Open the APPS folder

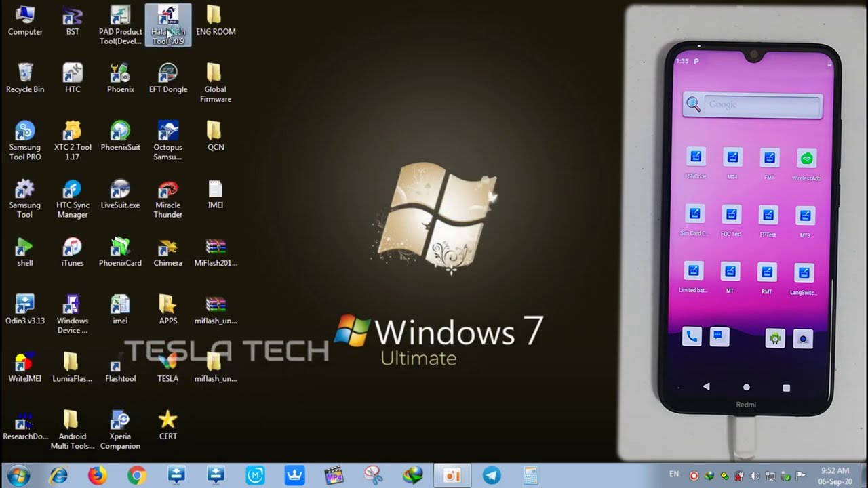pos(168,310)
